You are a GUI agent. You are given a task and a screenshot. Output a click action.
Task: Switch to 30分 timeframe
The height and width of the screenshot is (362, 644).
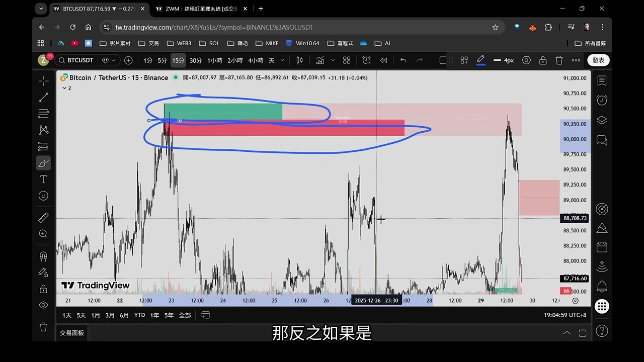[196, 60]
